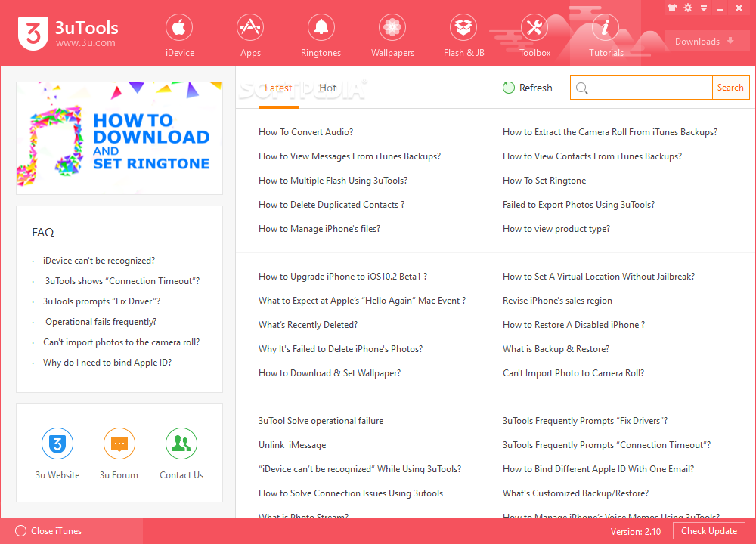Open "Unlink iMessage" tutorial
The height and width of the screenshot is (544, 756).
point(292,445)
